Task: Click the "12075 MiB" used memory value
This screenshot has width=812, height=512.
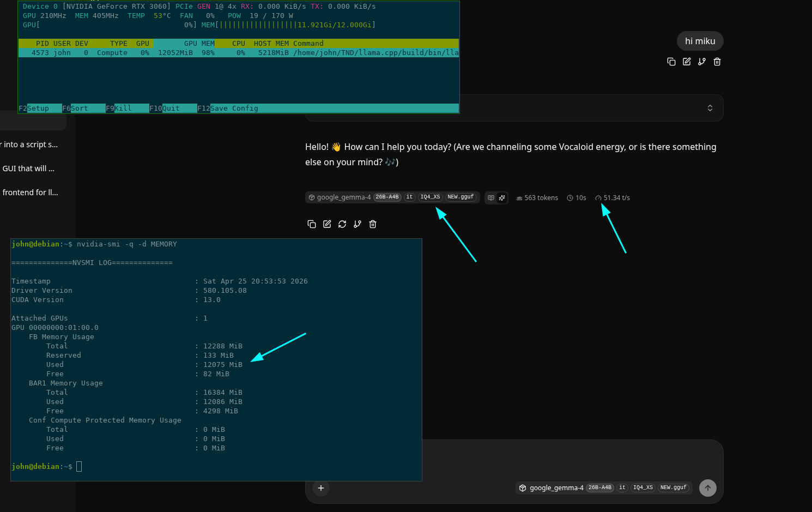Action: 223,365
